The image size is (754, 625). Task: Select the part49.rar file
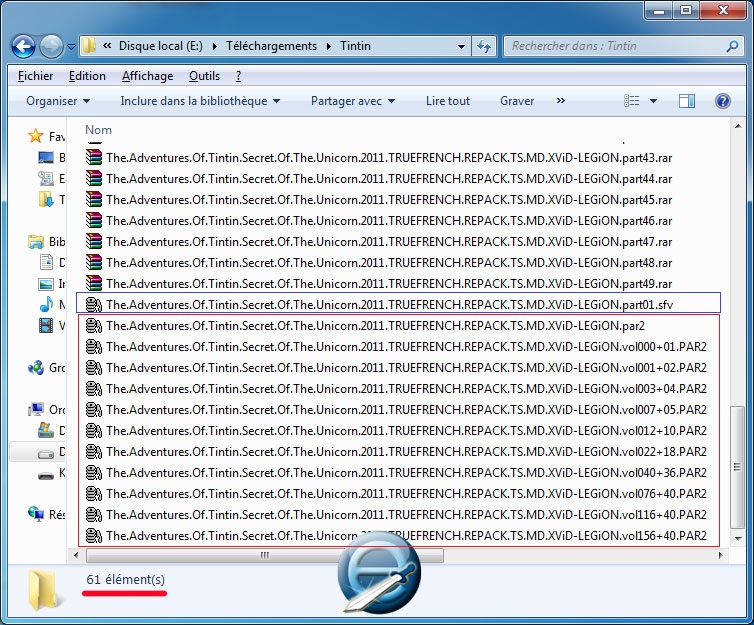[378, 284]
